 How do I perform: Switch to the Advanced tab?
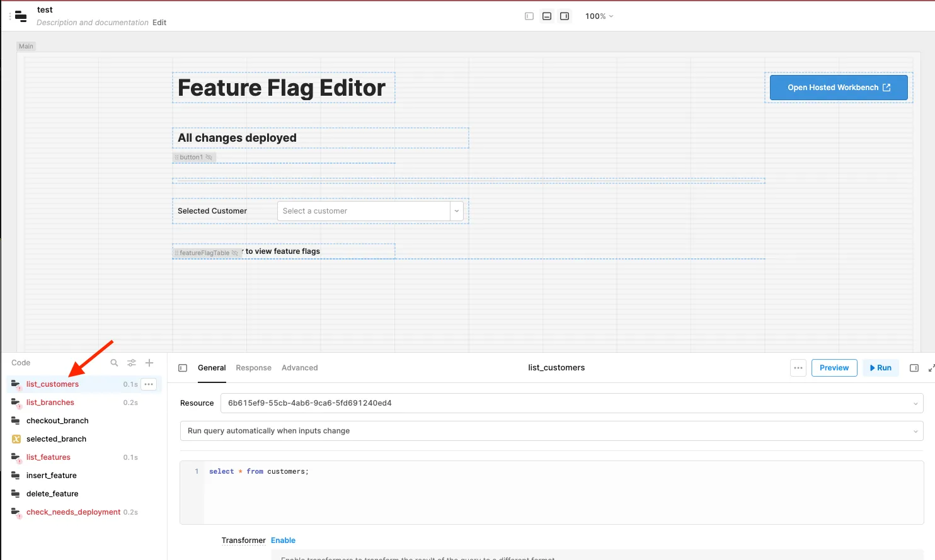click(x=299, y=368)
